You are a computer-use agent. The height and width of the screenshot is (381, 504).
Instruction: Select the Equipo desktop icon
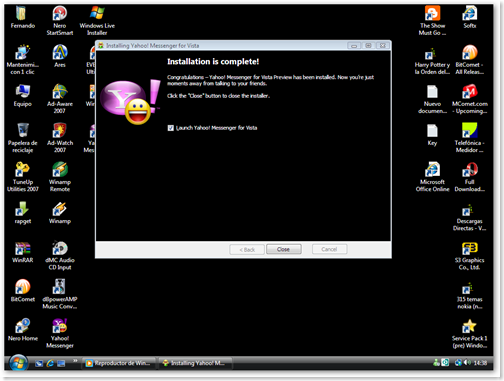(22, 96)
